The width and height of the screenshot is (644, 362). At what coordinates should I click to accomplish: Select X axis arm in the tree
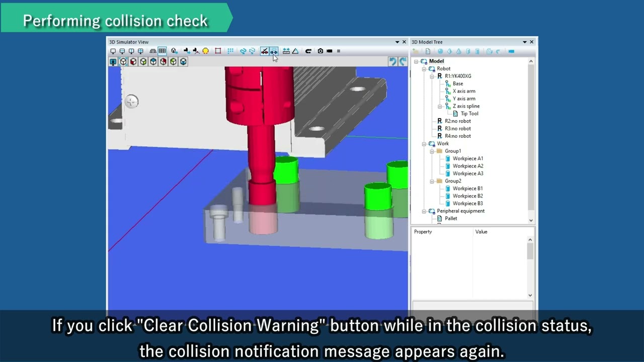(464, 91)
